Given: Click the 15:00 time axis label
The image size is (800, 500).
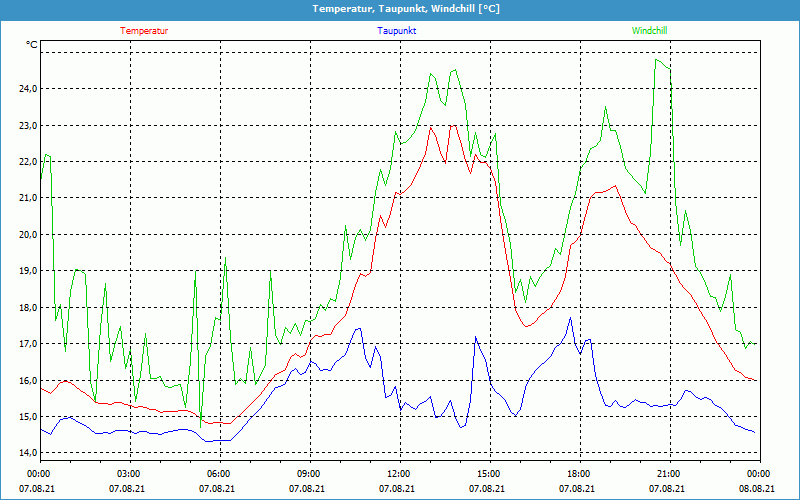Looking at the screenshot, I should (x=487, y=474).
